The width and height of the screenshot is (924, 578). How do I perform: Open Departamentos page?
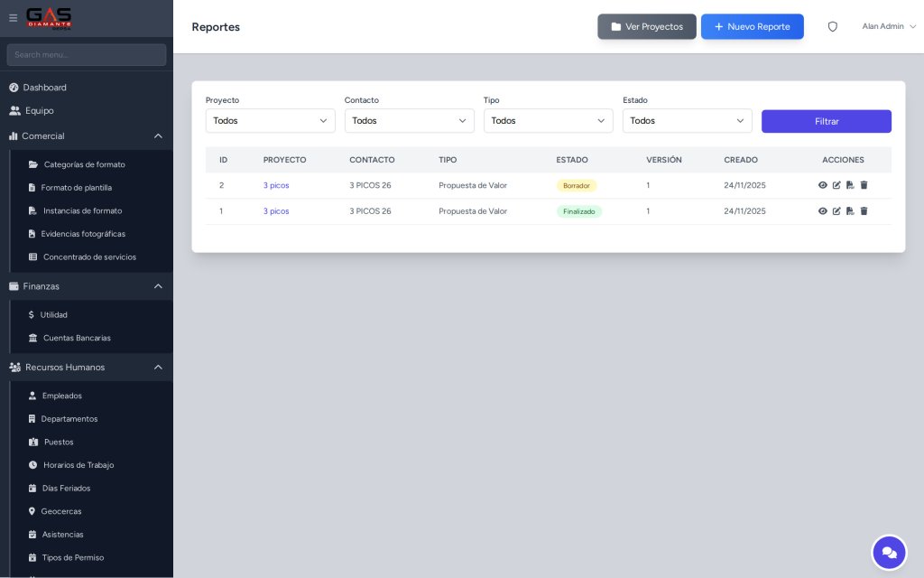69,419
